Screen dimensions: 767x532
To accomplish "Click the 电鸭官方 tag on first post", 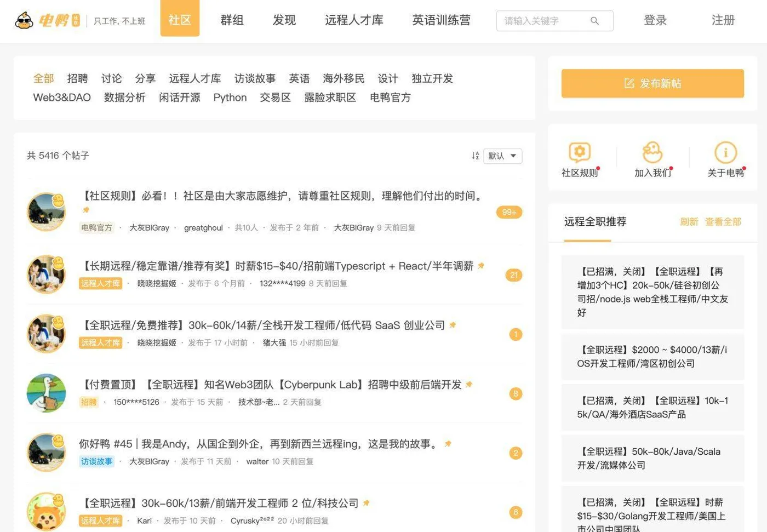I will 97,227.
